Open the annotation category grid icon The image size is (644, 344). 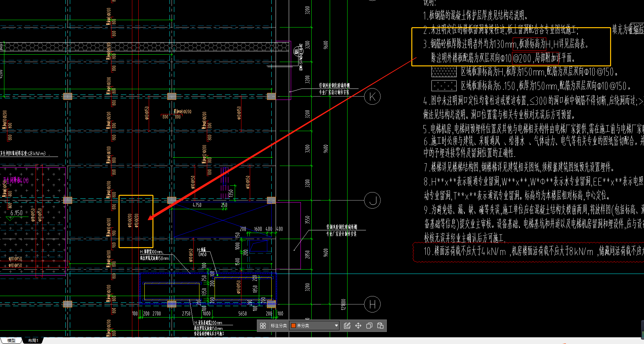tap(263, 326)
